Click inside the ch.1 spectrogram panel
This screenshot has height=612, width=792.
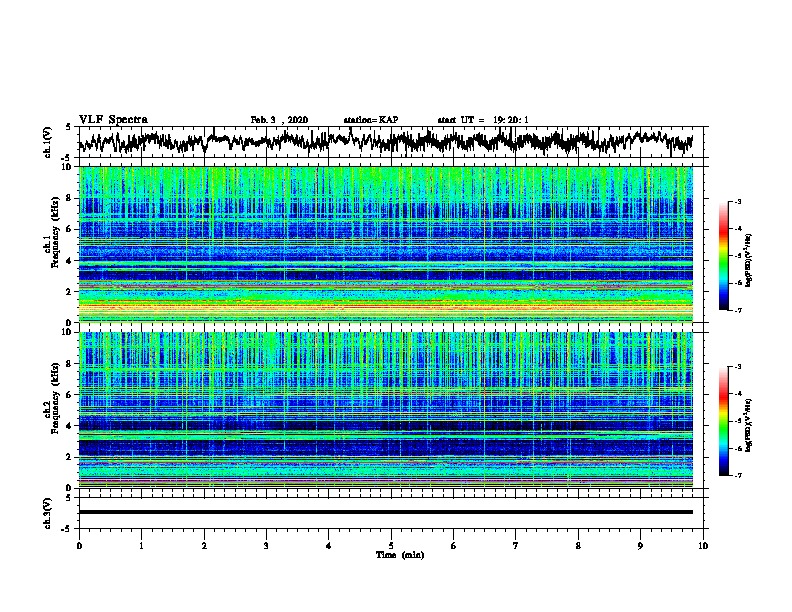tap(385, 244)
